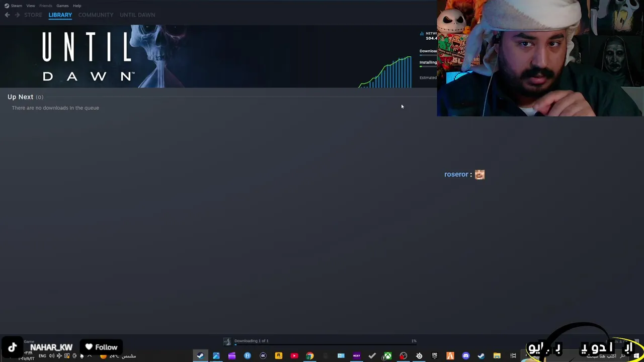
Task: Click the roseror chat username
Action: click(x=456, y=174)
